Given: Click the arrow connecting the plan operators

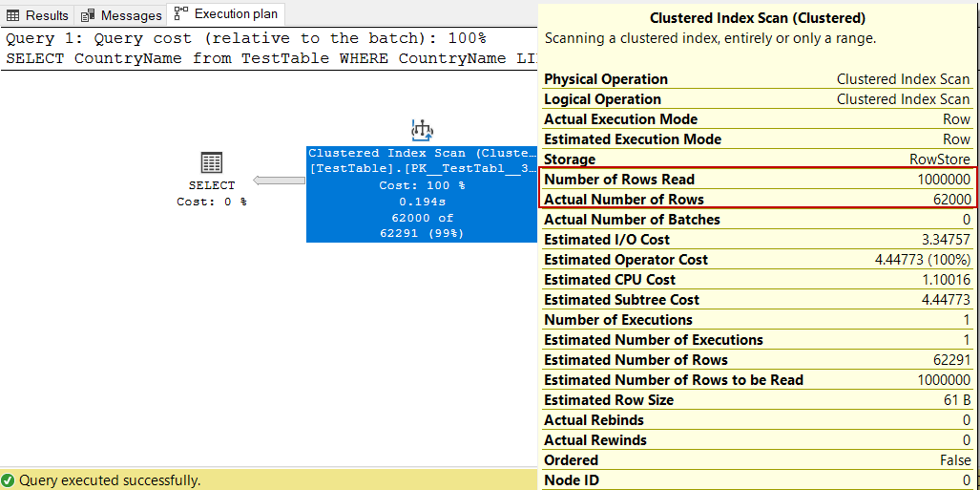Looking at the screenshot, I should [x=279, y=181].
